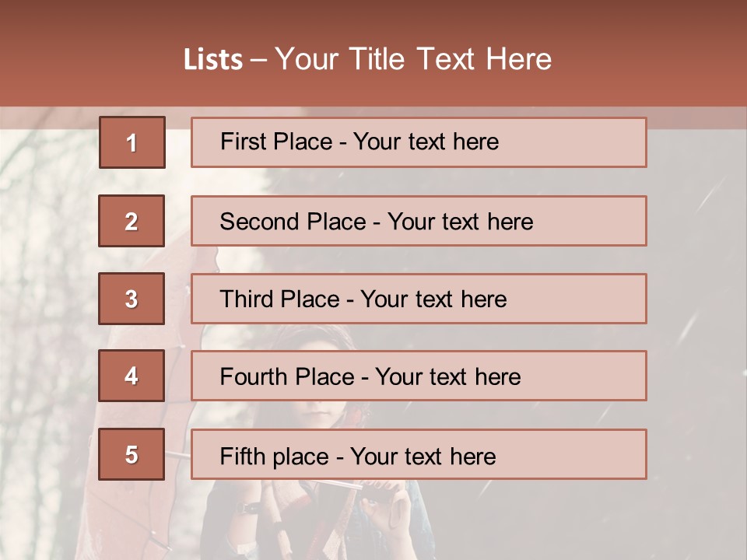Click the dash in the slide title

click(x=258, y=60)
